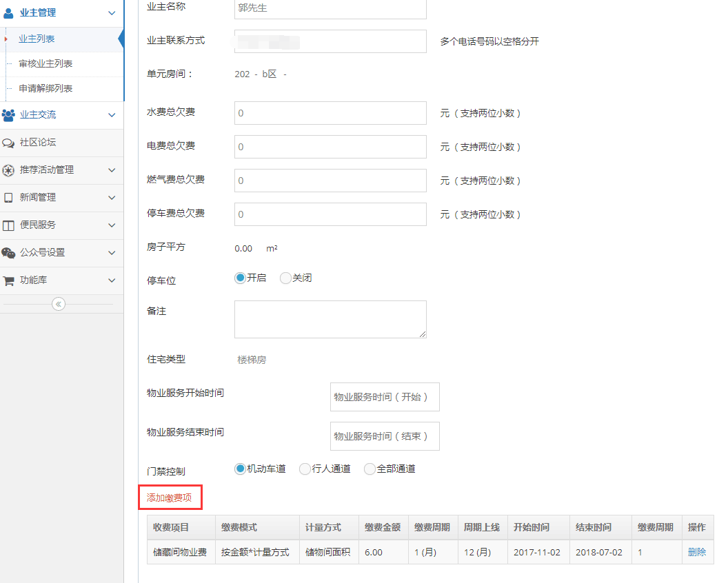
Task: Open the 物业服务时间（开始）date field
Action: pyautogui.click(x=385, y=397)
